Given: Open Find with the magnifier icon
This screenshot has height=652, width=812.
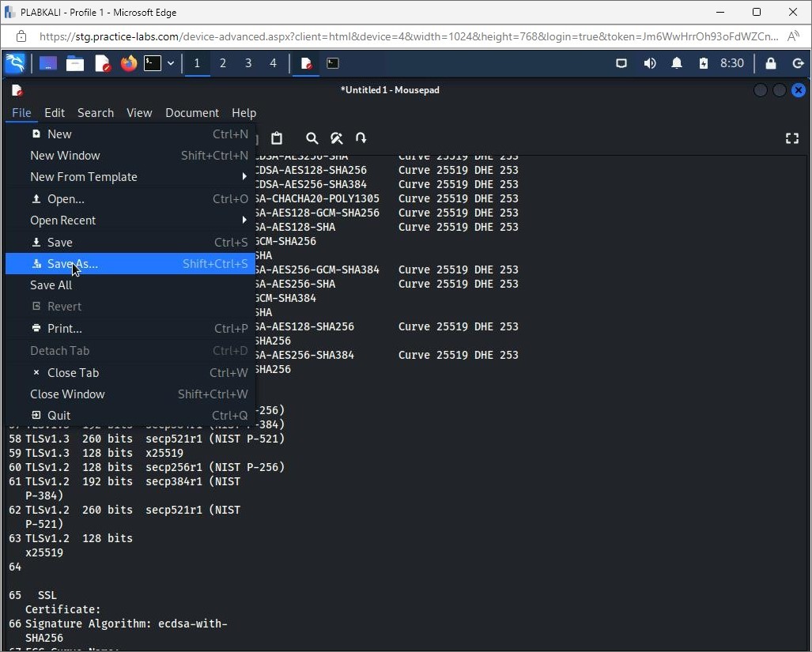Looking at the screenshot, I should tap(312, 138).
